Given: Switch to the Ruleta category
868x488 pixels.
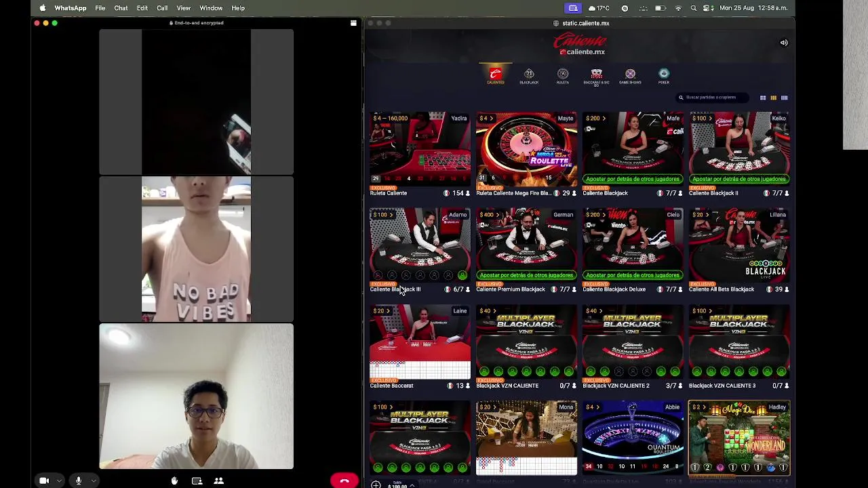Looking at the screenshot, I should (563, 75).
